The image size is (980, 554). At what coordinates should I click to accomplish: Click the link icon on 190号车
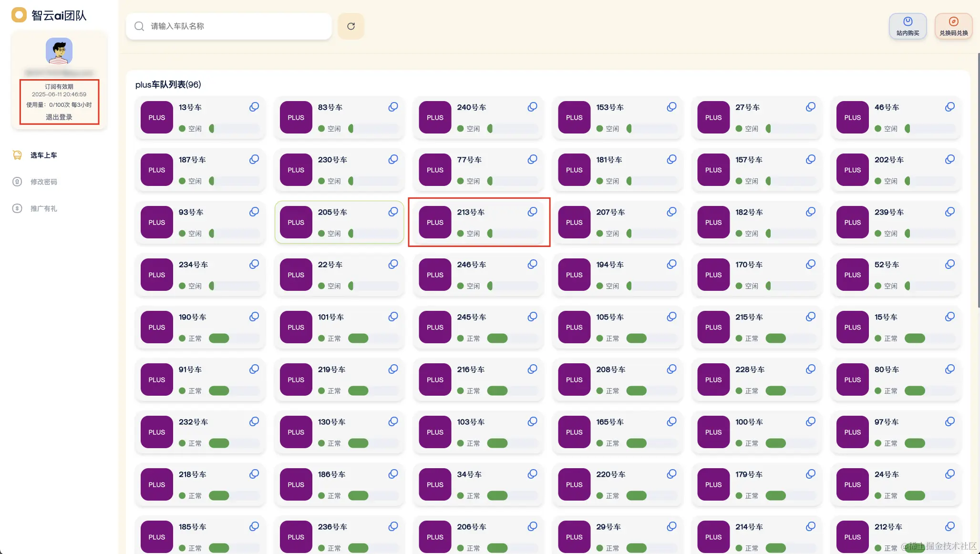tap(254, 317)
